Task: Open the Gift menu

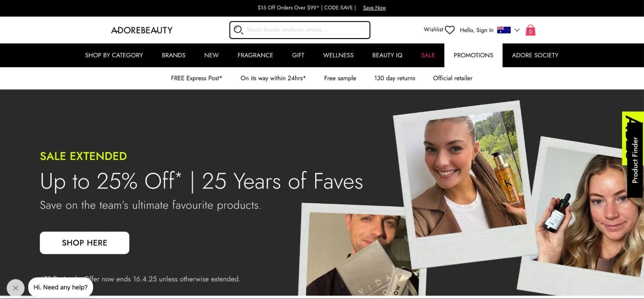Action: click(x=298, y=55)
